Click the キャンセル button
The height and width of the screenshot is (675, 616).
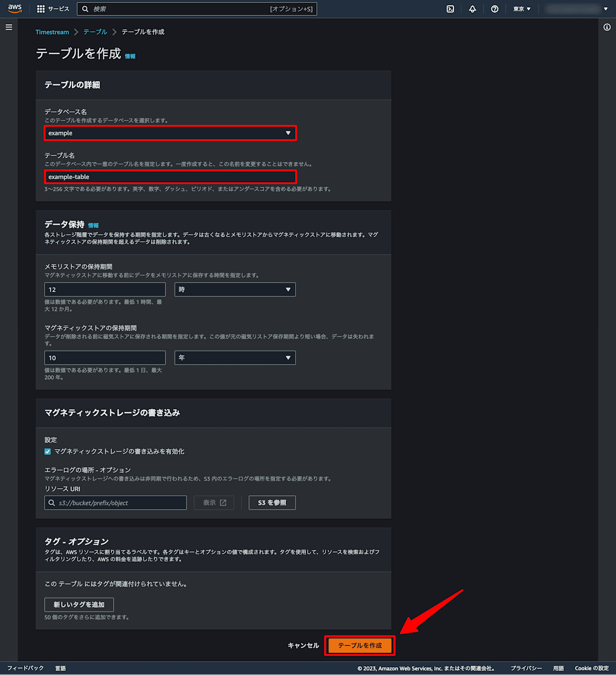pyautogui.click(x=303, y=645)
